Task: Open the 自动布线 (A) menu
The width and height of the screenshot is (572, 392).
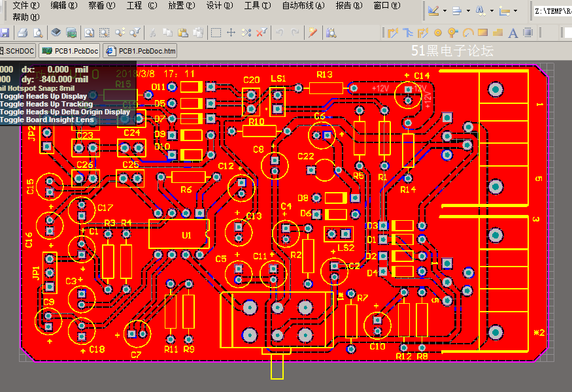Action: [303, 5]
